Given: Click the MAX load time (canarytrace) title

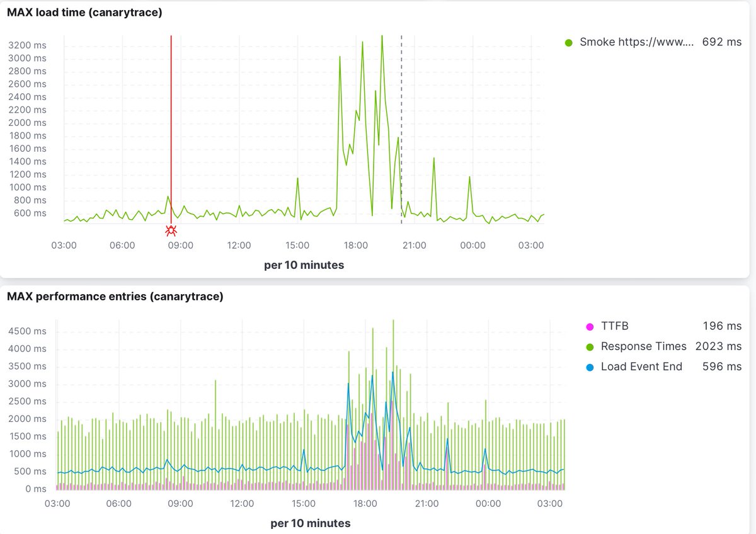Looking at the screenshot, I should 84,12.
